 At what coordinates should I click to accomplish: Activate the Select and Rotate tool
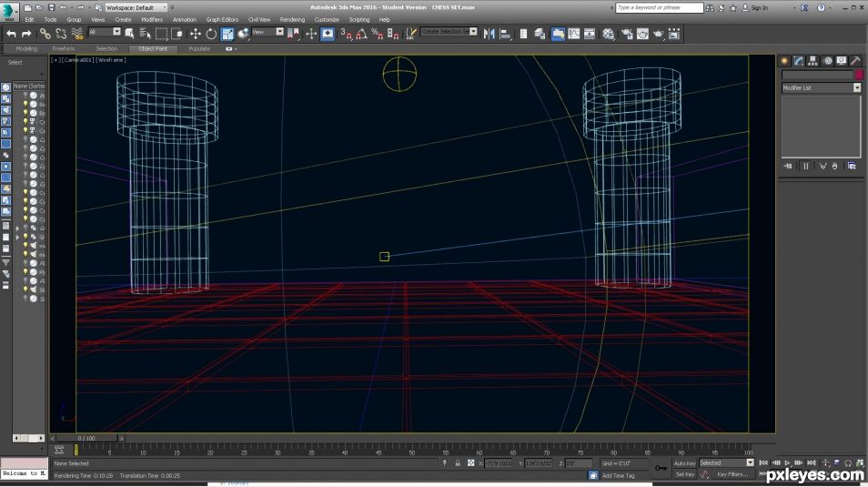211,35
